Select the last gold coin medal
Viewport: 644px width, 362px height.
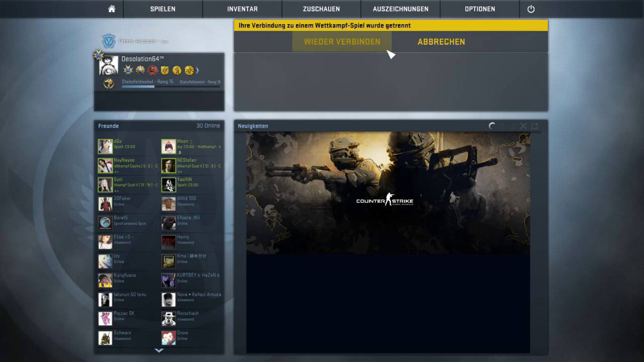pyautogui.click(x=189, y=70)
